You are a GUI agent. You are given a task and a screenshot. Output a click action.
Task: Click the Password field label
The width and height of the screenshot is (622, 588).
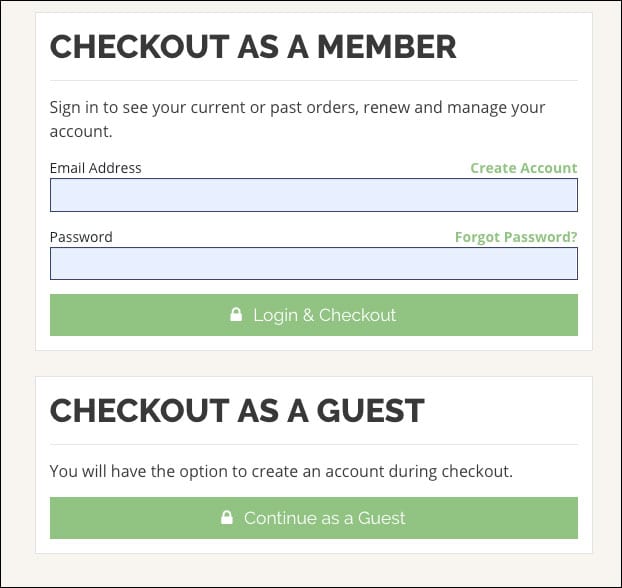click(x=81, y=237)
